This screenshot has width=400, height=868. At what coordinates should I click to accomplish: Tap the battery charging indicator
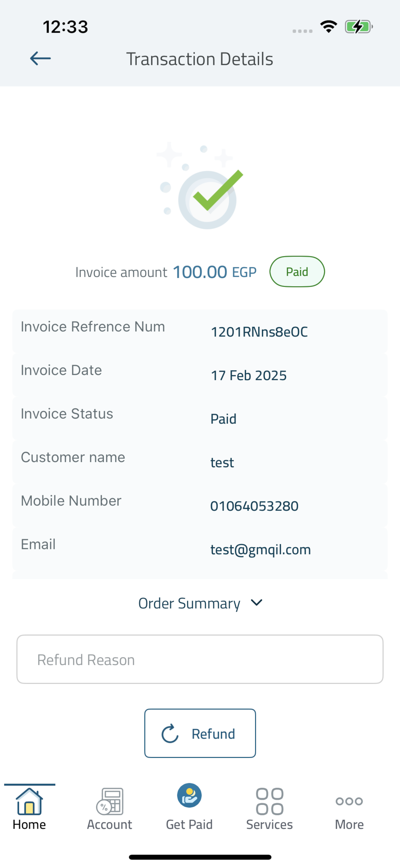(359, 27)
